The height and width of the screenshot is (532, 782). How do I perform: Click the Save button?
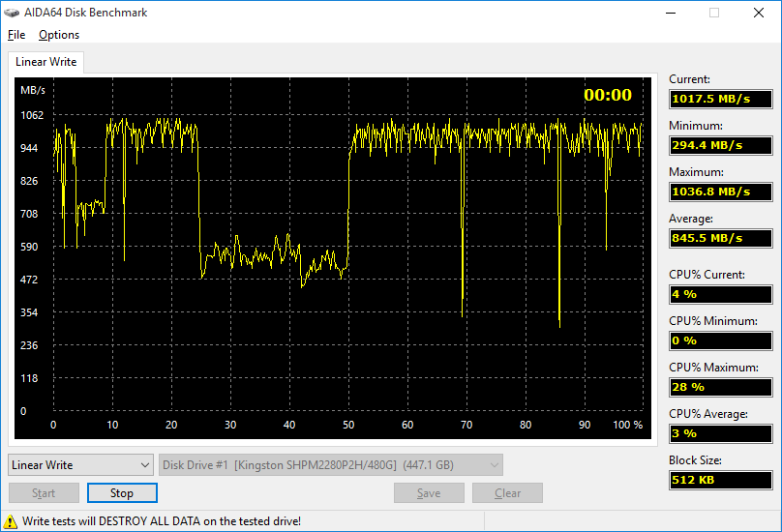click(429, 493)
